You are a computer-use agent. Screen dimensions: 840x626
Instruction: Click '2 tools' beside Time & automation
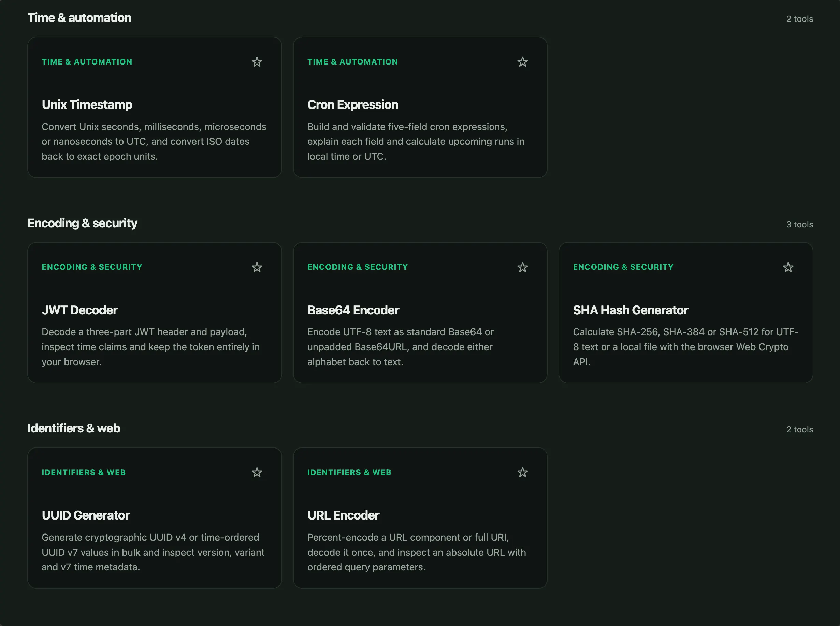pyautogui.click(x=799, y=19)
